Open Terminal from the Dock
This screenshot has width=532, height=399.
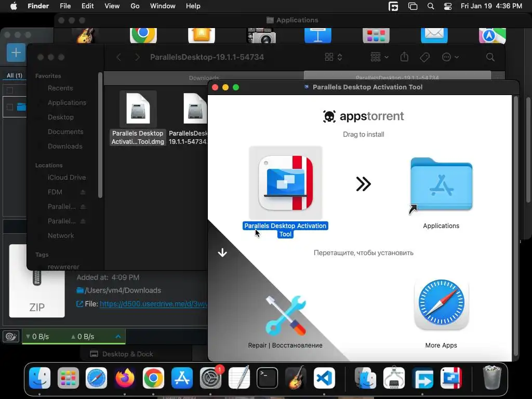(267, 378)
